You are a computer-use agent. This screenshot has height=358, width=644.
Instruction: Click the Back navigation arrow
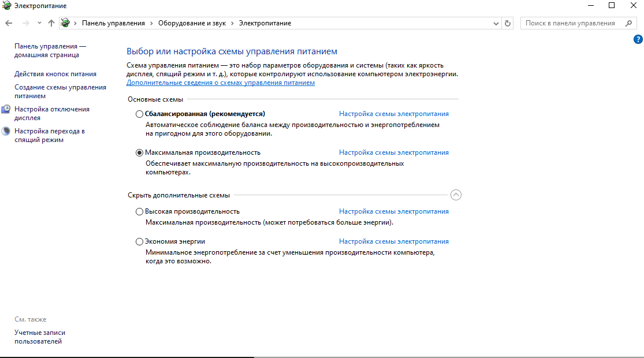9,24
